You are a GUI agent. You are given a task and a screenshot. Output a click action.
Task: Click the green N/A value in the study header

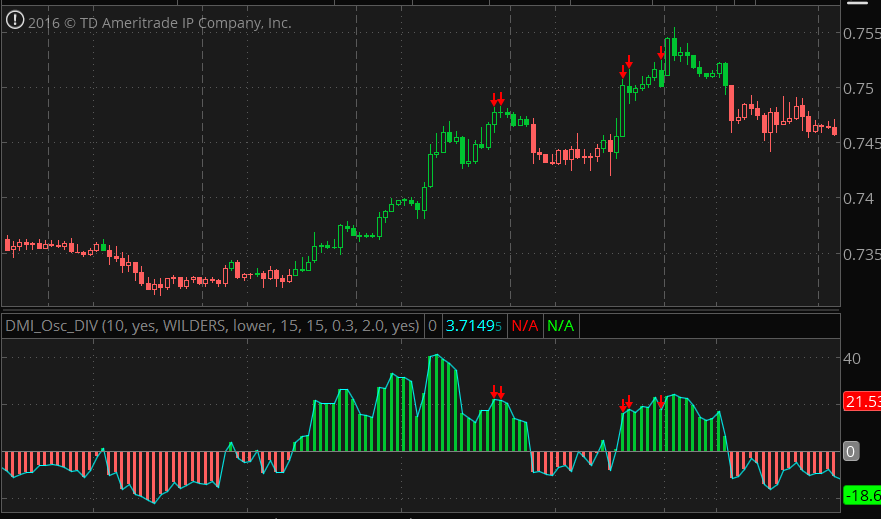[560, 326]
